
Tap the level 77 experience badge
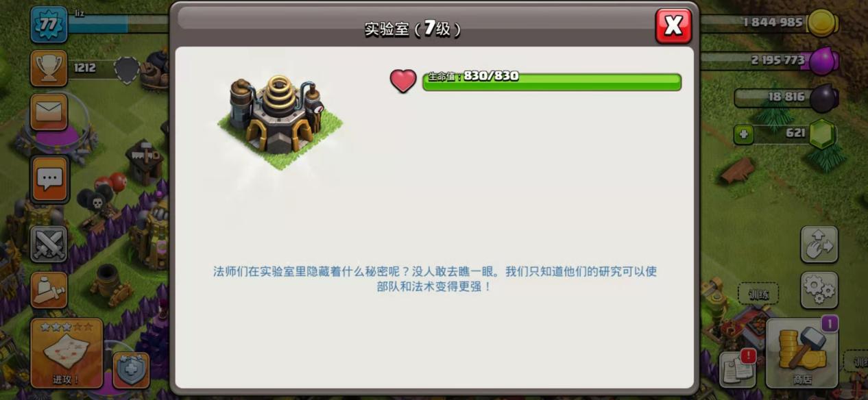49,25
